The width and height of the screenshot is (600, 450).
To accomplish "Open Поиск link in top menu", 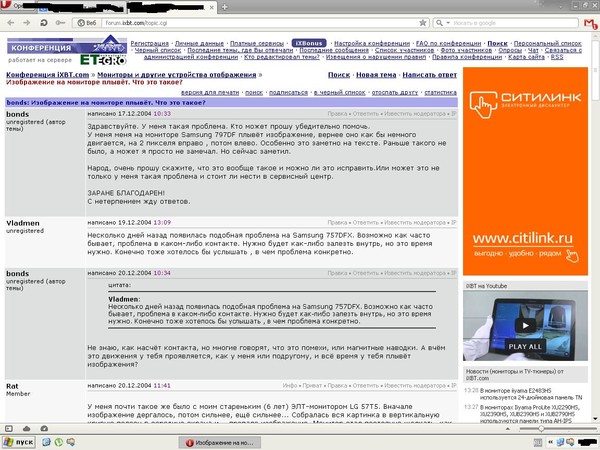I will point(497,43).
